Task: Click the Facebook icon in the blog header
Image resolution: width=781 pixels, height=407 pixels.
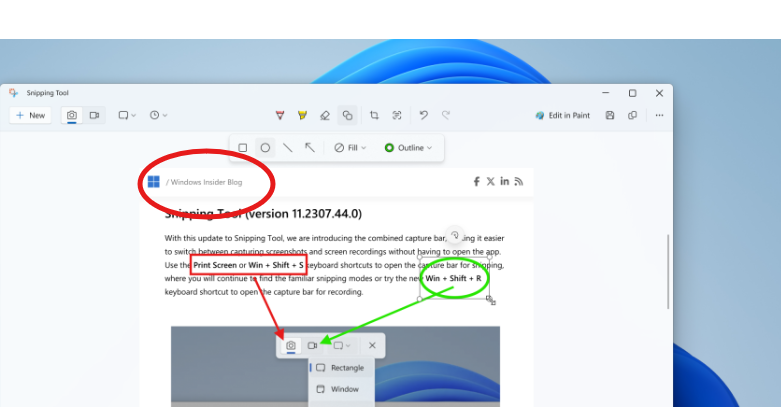Action: tap(476, 181)
